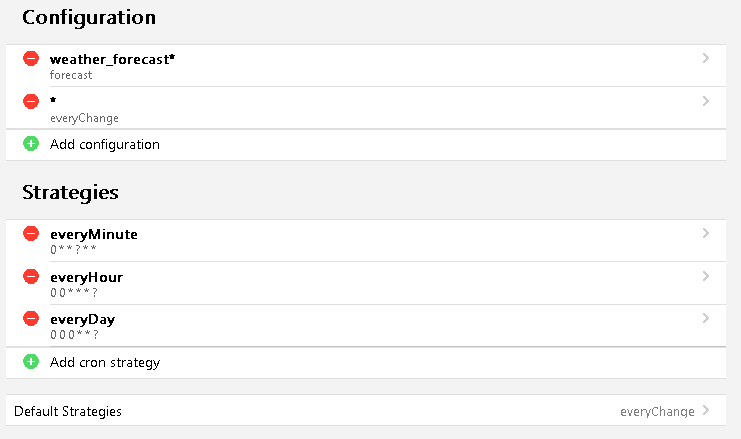The image size is (741, 439).
Task: Remove everyMinute strategy using red minus icon
Action: point(31,233)
